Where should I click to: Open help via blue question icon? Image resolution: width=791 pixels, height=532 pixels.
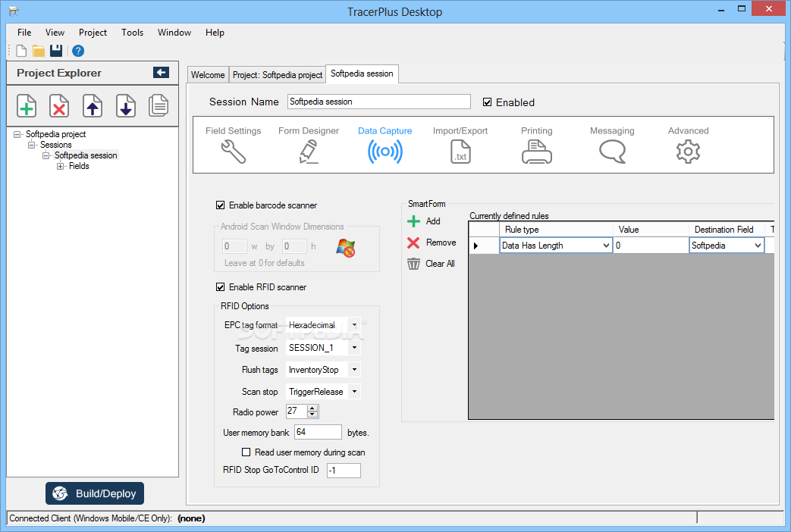pyautogui.click(x=77, y=51)
